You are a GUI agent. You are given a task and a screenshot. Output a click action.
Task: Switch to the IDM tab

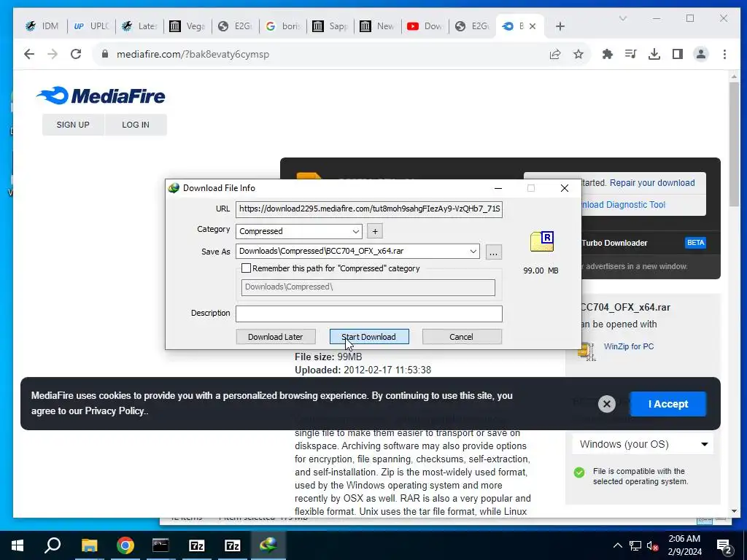pos(42,26)
